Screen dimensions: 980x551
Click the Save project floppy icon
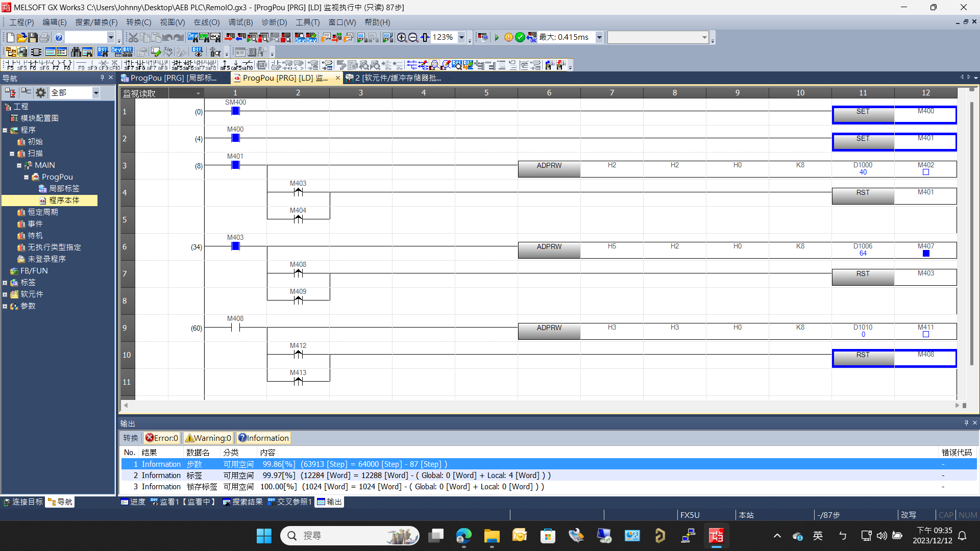[x=33, y=37]
